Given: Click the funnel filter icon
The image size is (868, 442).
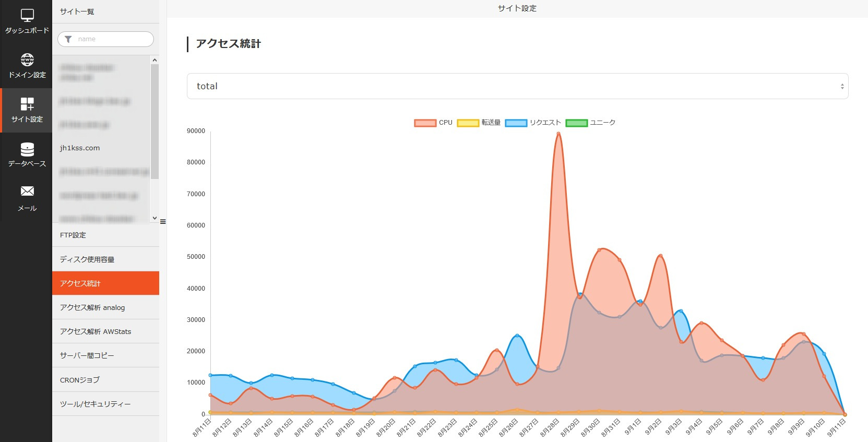Looking at the screenshot, I should (x=68, y=39).
